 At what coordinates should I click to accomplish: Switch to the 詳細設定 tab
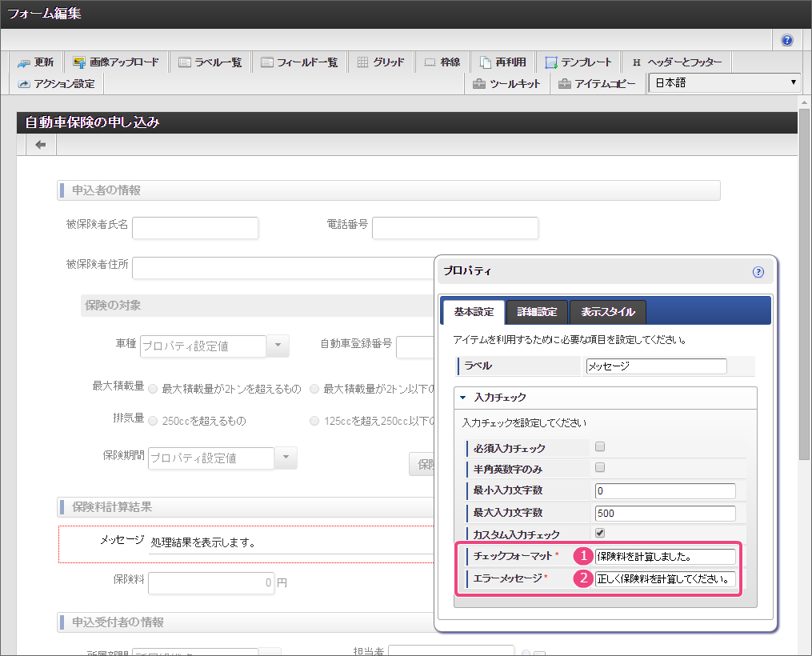click(x=536, y=312)
